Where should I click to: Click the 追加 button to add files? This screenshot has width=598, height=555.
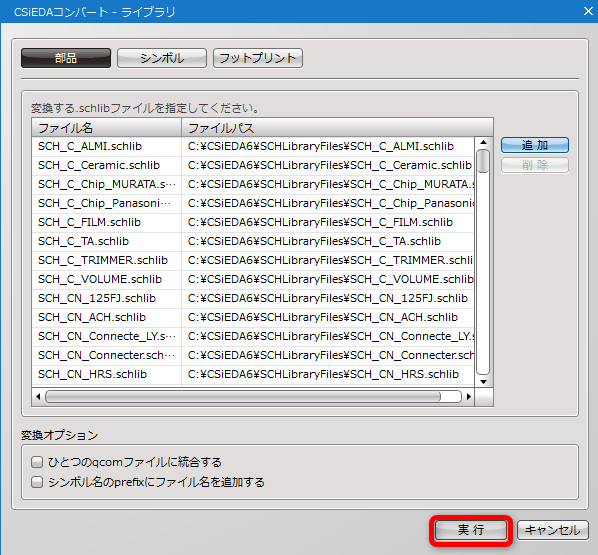(x=535, y=145)
